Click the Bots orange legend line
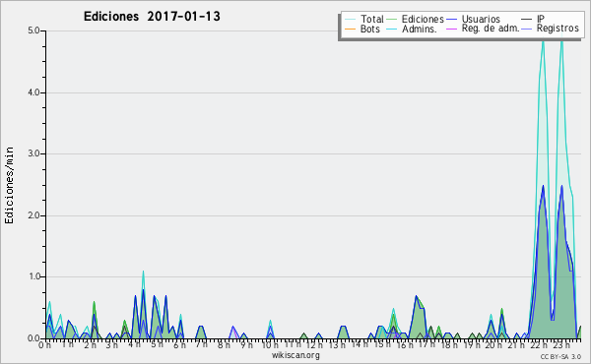 [x=350, y=29]
